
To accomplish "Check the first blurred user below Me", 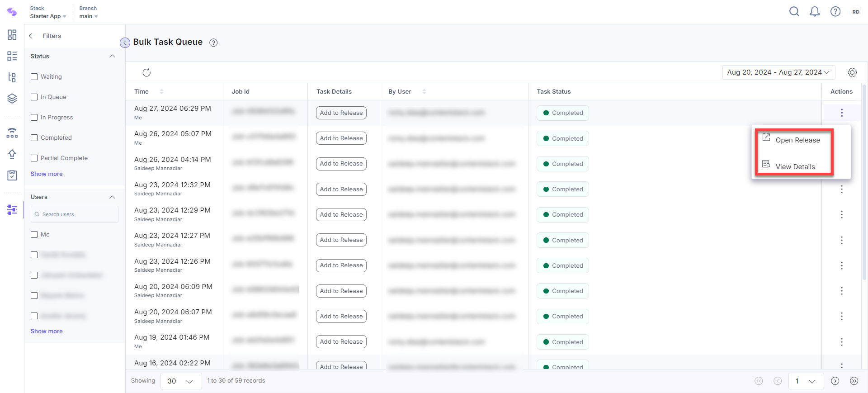I will pos(34,255).
